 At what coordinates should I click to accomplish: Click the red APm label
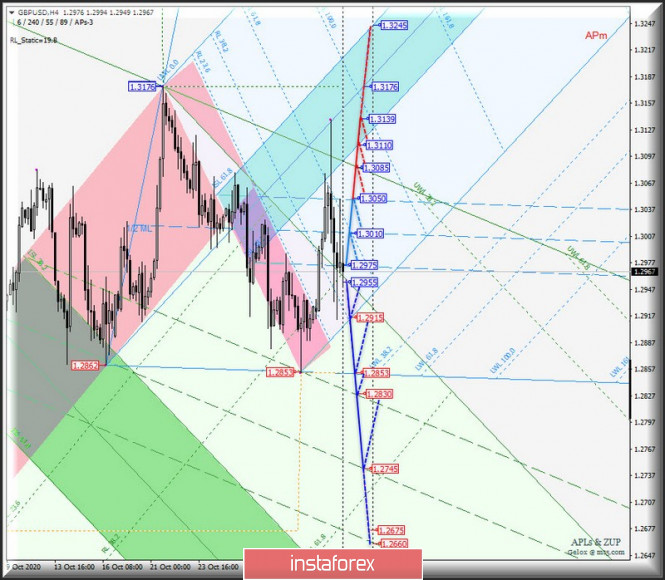(x=596, y=36)
